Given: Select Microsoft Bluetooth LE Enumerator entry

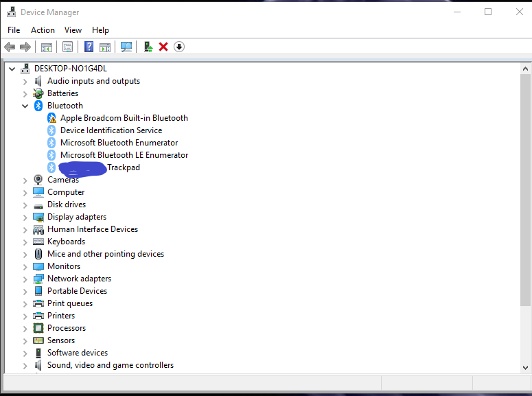Looking at the screenshot, I should click(x=124, y=155).
